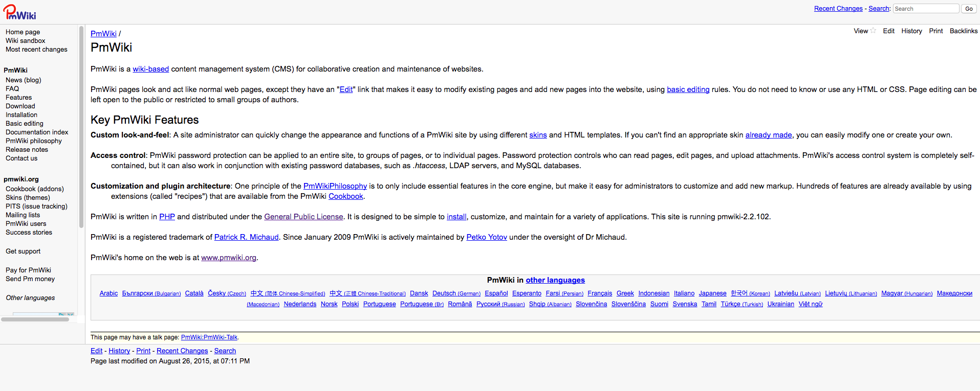Open Success stories in sidebar
Image resolution: width=980 pixels, height=391 pixels.
point(29,233)
